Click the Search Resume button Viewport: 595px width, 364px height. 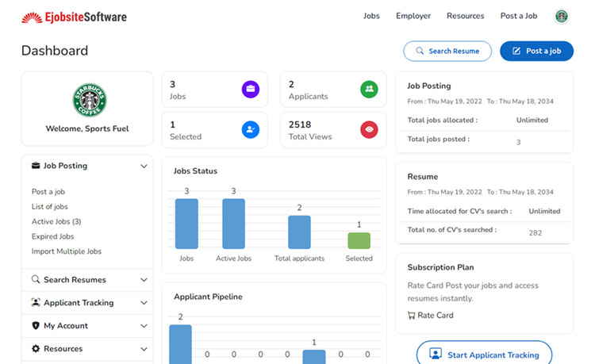coord(447,52)
